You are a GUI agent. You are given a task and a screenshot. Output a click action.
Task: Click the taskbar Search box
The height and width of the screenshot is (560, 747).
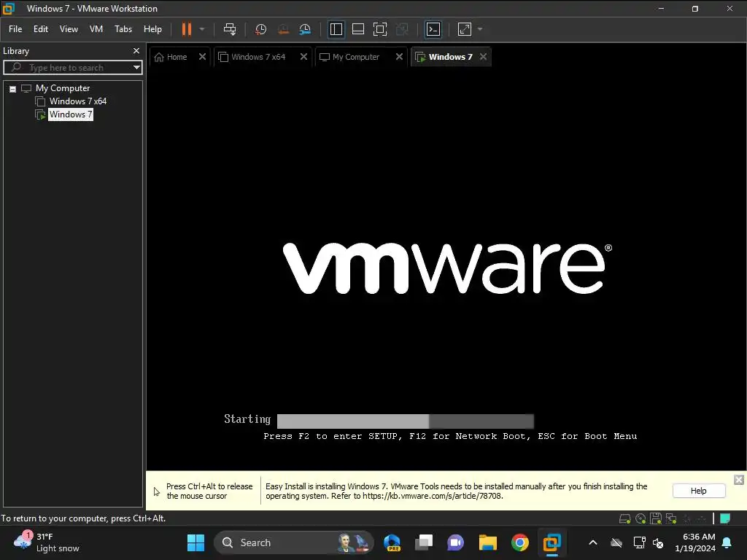coord(293,542)
